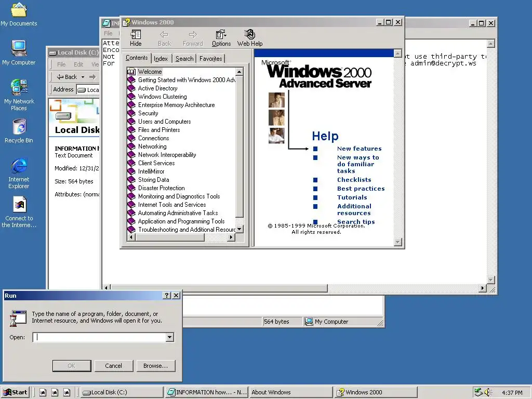Click the Contents list horizontal scrollbar thumb
This screenshot has height=399, width=532.
169,237
